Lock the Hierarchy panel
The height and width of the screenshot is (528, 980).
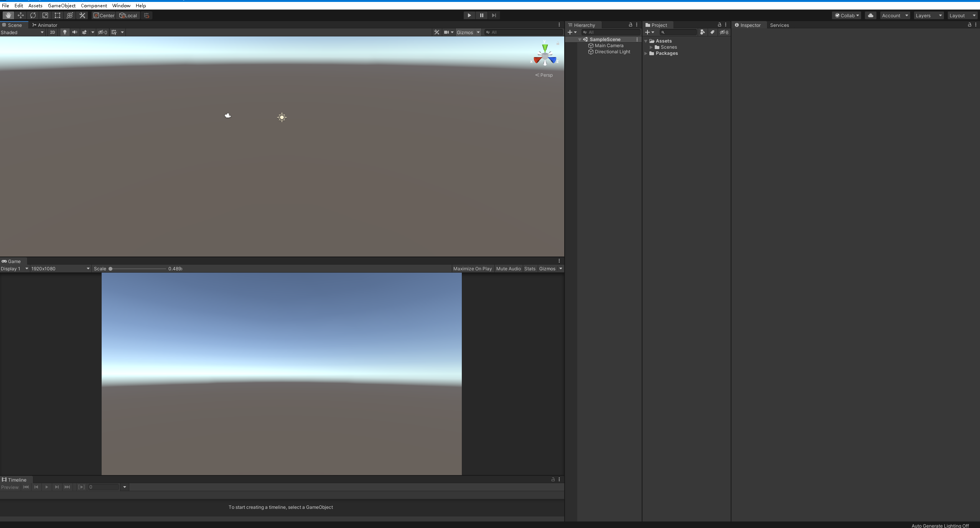coord(630,25)
